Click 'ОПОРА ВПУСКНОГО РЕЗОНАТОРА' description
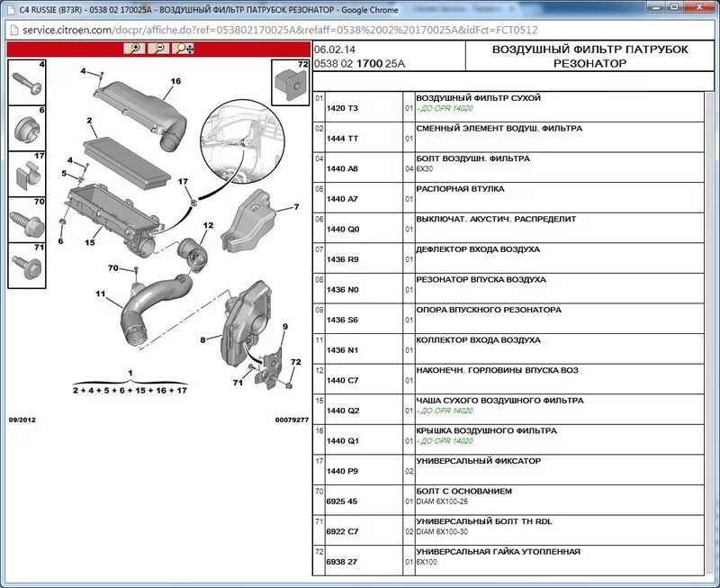 click(489, 310)
